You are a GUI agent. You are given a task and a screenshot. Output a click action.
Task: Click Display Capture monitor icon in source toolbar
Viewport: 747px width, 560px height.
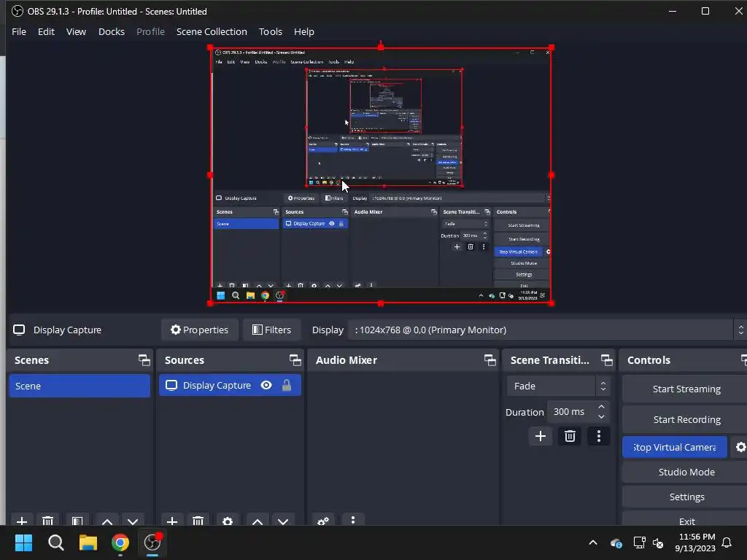pyautogui.click(x=19, y=330)
